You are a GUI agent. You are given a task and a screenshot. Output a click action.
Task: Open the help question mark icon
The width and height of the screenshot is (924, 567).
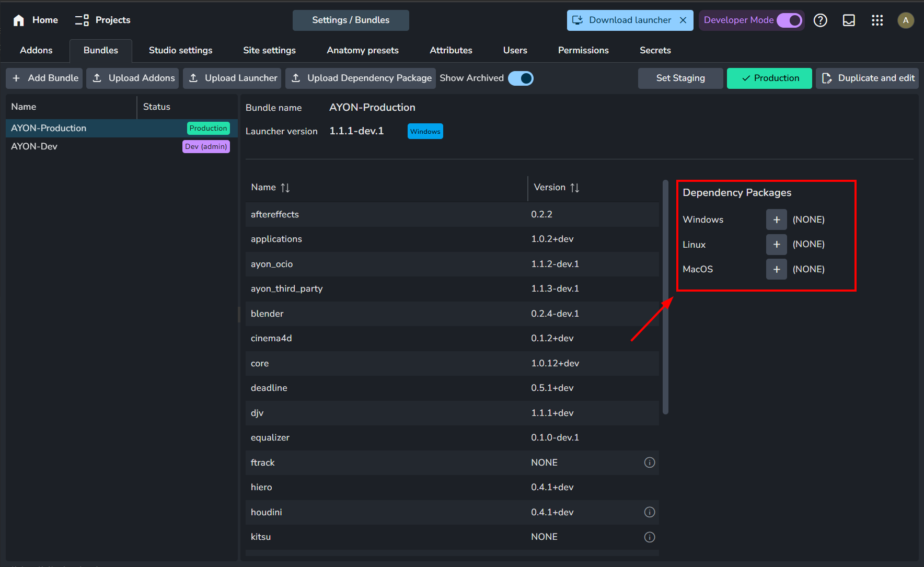(820, 20)
